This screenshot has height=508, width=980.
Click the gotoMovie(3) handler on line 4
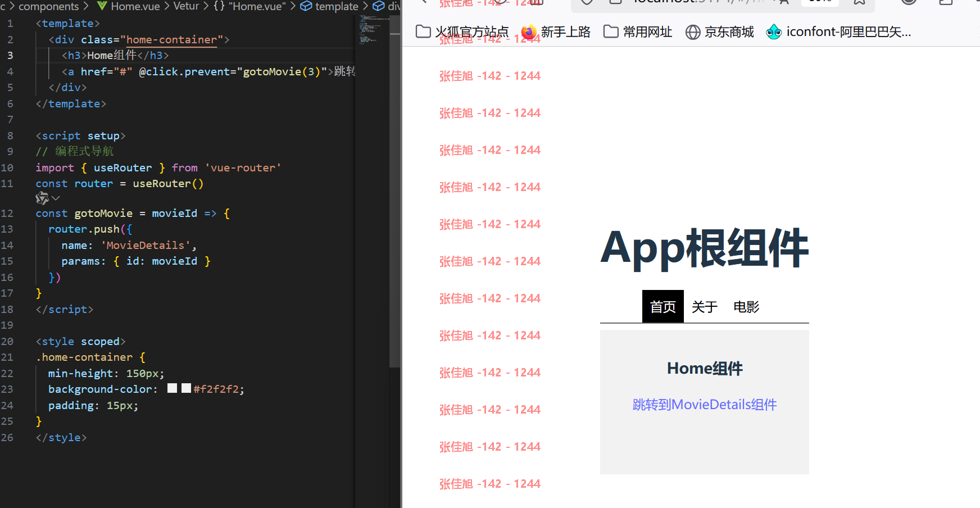(282, 72)
